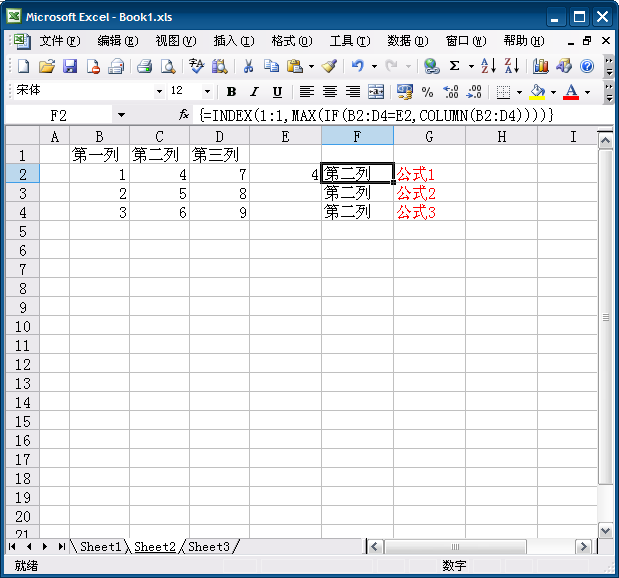The image size is (619, 578).
Task: Cut the selection with the scissors icon
Action: pos(248,66)
